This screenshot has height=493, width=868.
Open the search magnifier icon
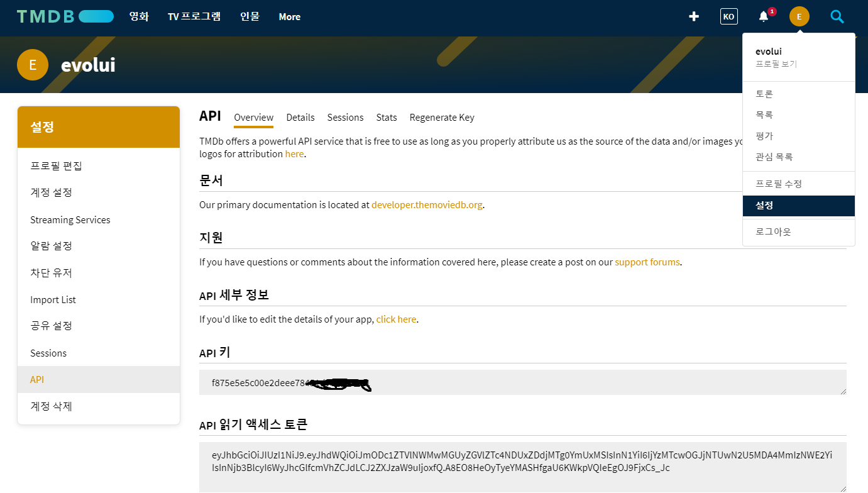837,16
